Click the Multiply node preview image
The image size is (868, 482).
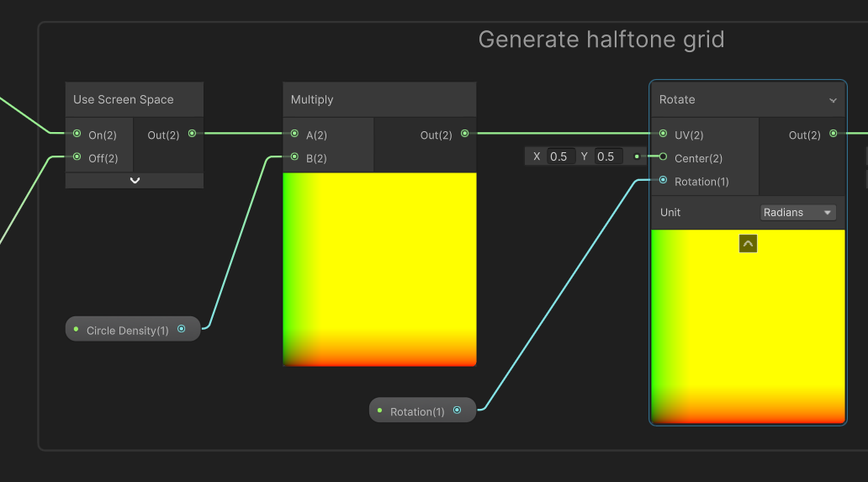(x=379, y=269)
